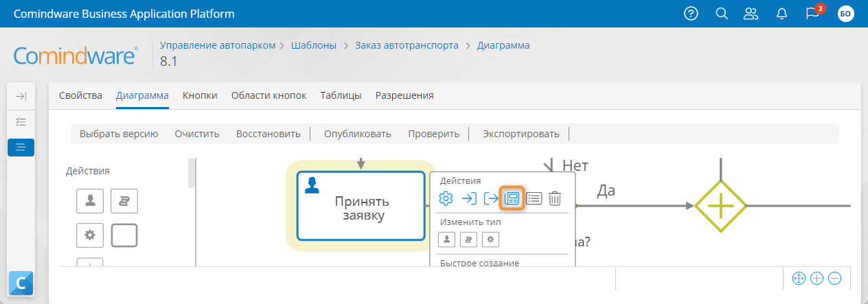The height and width of the screenshot is (304, 868).
Task: Go to Шаблоны breadcrumb
Action: (x=314, y=45)
